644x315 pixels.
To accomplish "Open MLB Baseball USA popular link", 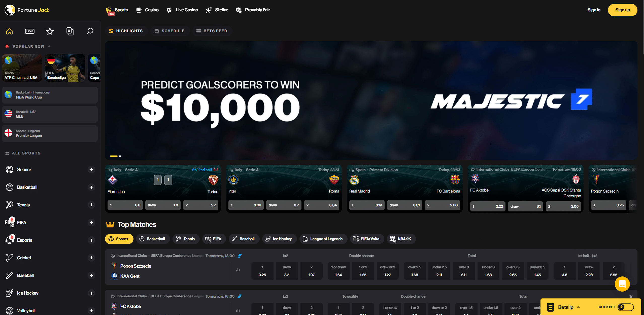I will [x=50, y=114].
